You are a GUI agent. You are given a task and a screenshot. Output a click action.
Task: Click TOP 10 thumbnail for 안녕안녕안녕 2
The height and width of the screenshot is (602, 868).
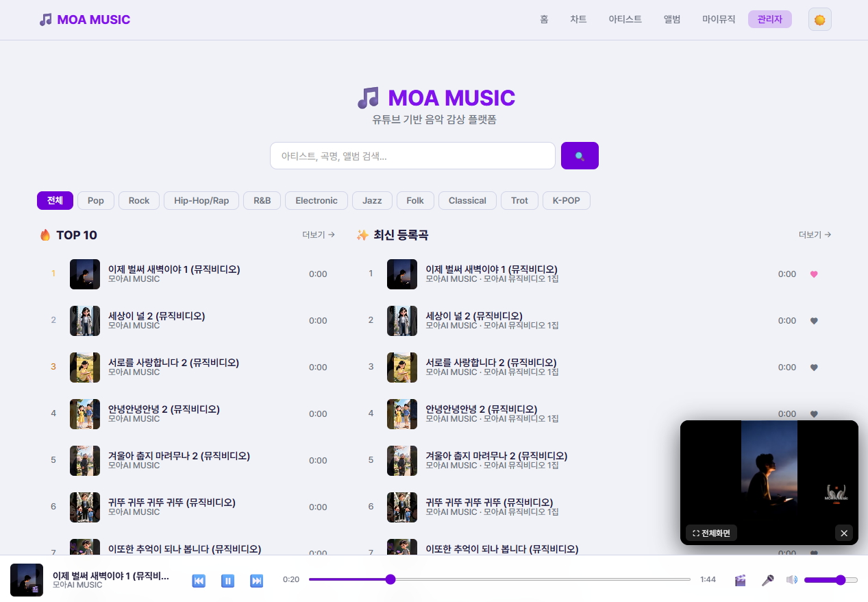pyautogui.click(x=85, y=414)
